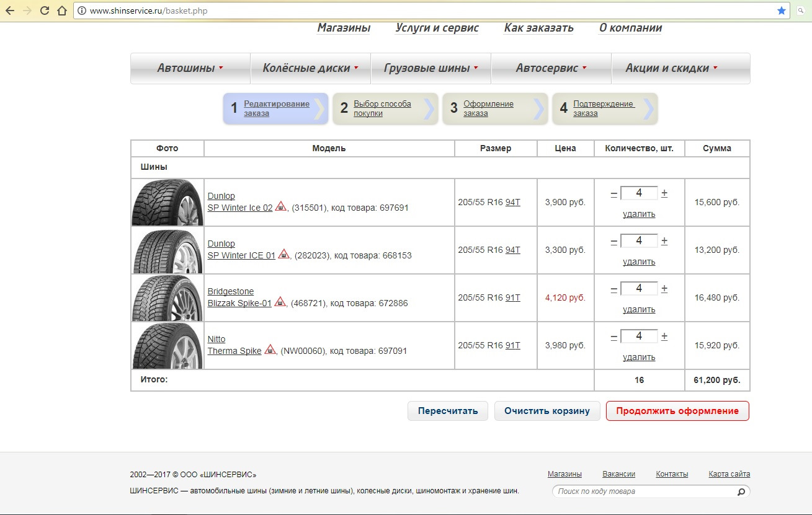Image resolution: width=812 pixels, height=515 pixels.
Task: Open the footer Магазины link
Action: click(x=564, y=474)
